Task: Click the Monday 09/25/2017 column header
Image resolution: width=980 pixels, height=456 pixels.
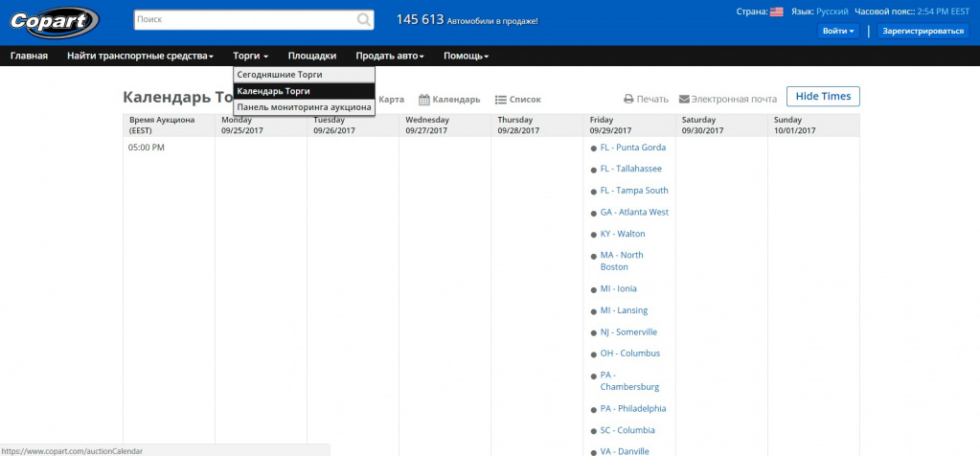Action: pos(262,125)
